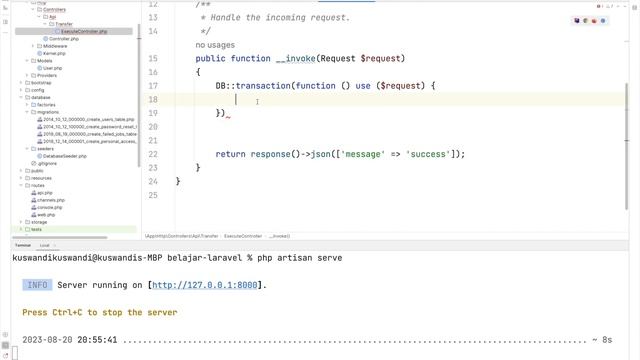Click ExecuteController breadcrumb below editor
The width and height of the screenshot is (640, 360).
tap(243, 236)
